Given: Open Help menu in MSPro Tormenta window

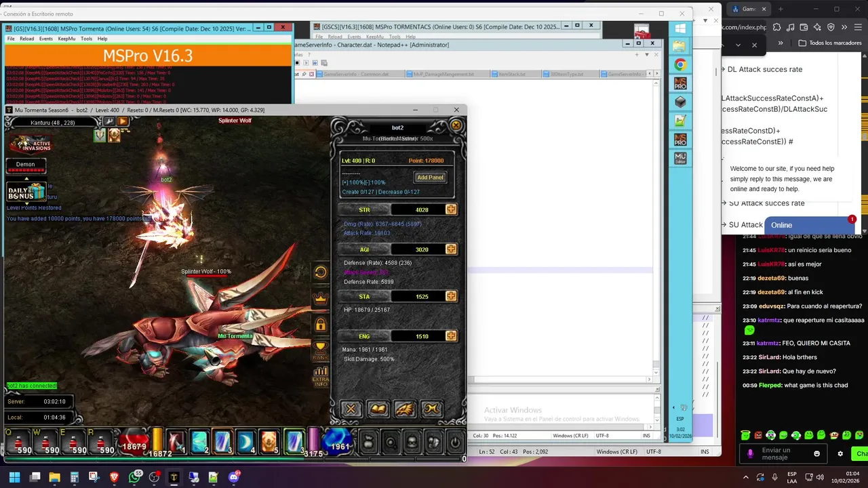Looking at the screenshot, I should [102, 39].
